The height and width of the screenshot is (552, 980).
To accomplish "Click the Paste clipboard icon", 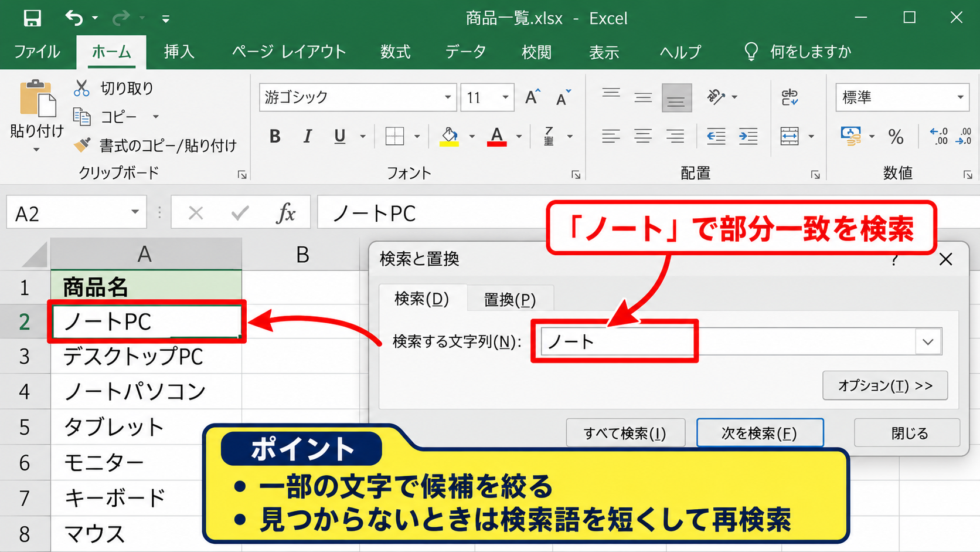I will [x=38, y=98].
